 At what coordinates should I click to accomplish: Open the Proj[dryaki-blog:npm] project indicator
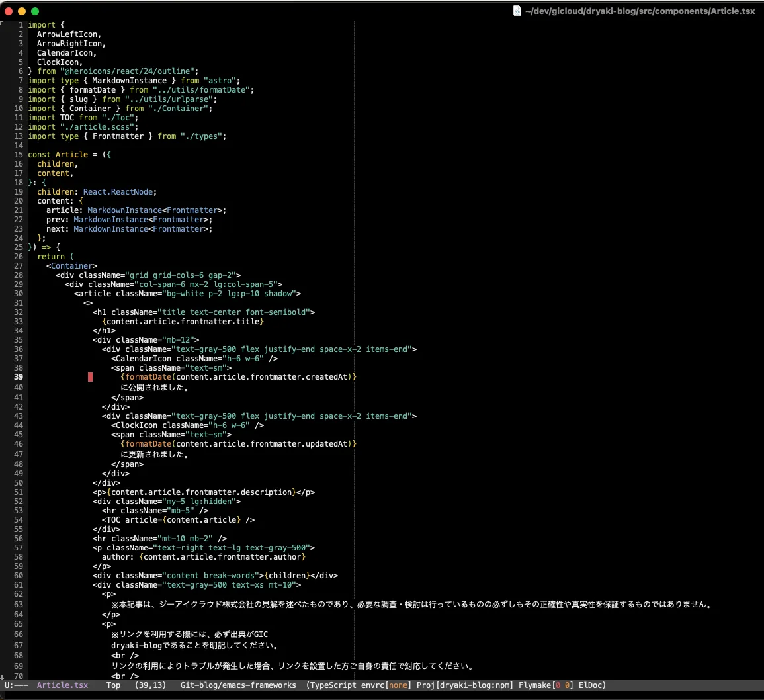(x=465, y=685)
